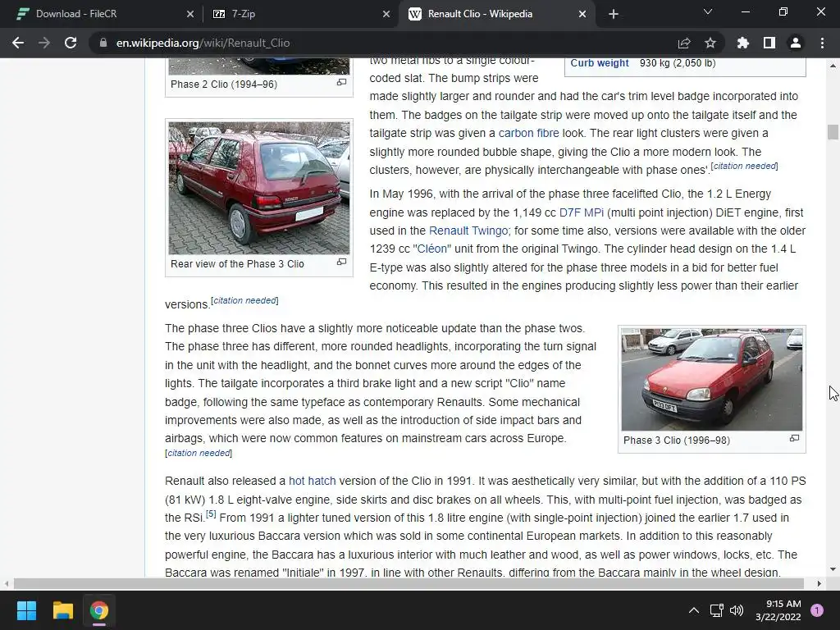Toggle the browser side panel icon
The image size is (840, 630).
click(x=769, y=43)
